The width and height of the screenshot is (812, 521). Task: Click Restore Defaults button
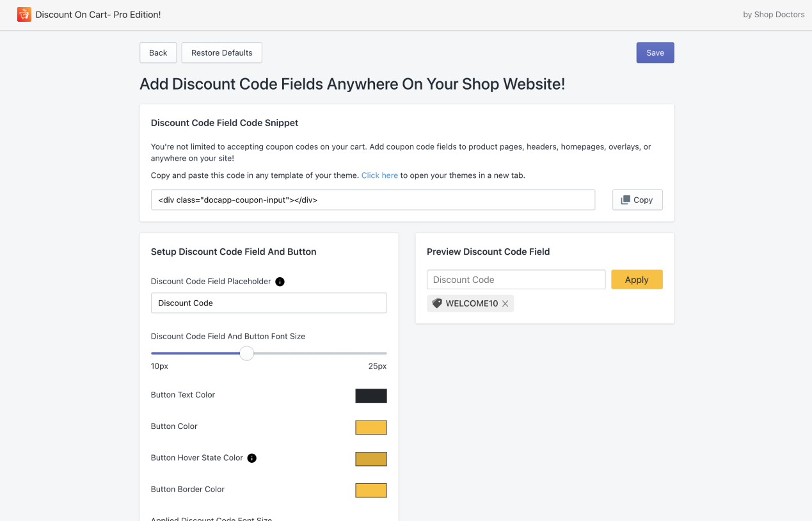[x=221, y=52]
